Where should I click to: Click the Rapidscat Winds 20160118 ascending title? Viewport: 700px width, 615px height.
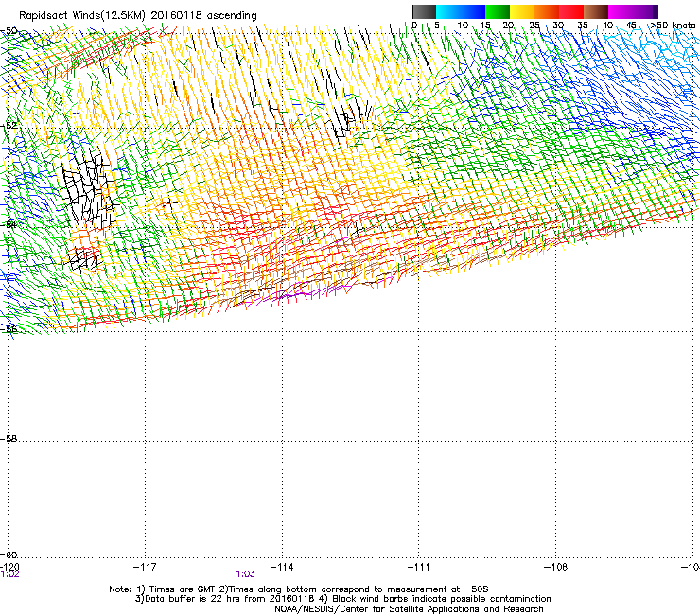(x=138, y=16)
